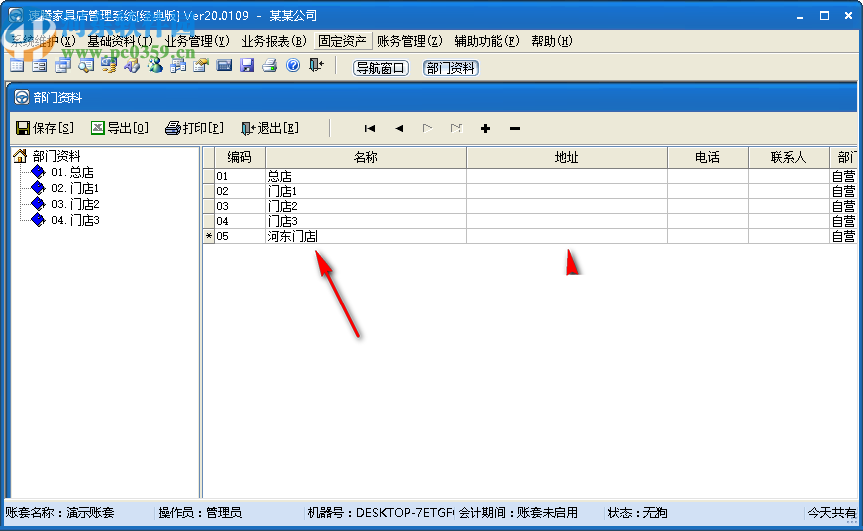Click the home icon of 部门资料 tree root

point(20,156)
